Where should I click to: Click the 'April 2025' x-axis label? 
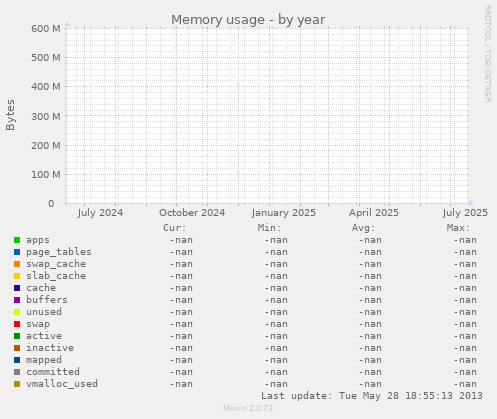pos(374,213)
